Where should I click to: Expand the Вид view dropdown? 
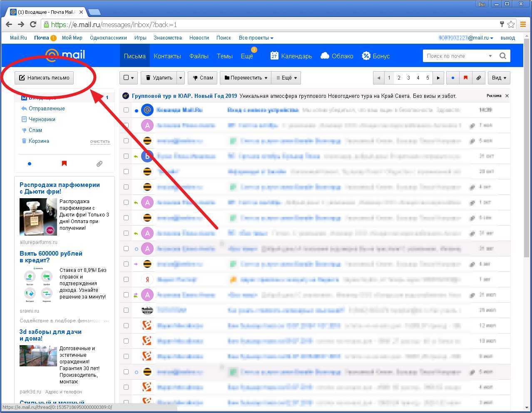(x=499, y=78)
